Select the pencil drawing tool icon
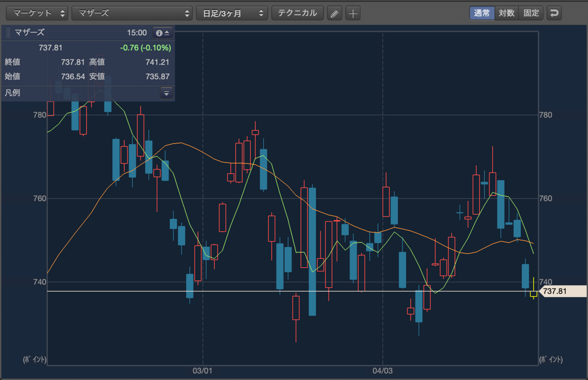 point(334,13)
